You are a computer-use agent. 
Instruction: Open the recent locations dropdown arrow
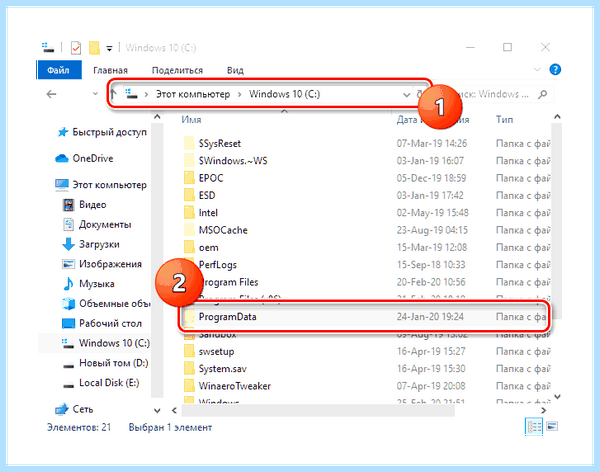[x=95, y=93]
